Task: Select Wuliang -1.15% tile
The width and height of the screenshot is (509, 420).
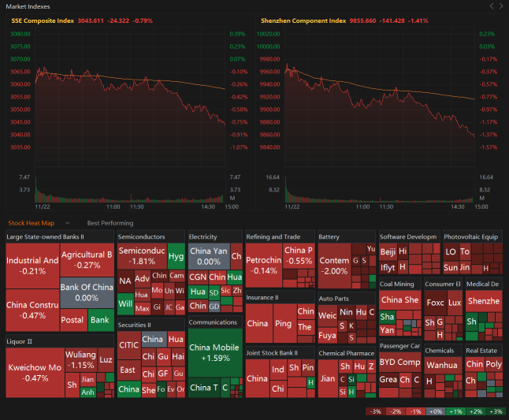Action: tap(81, 360)
